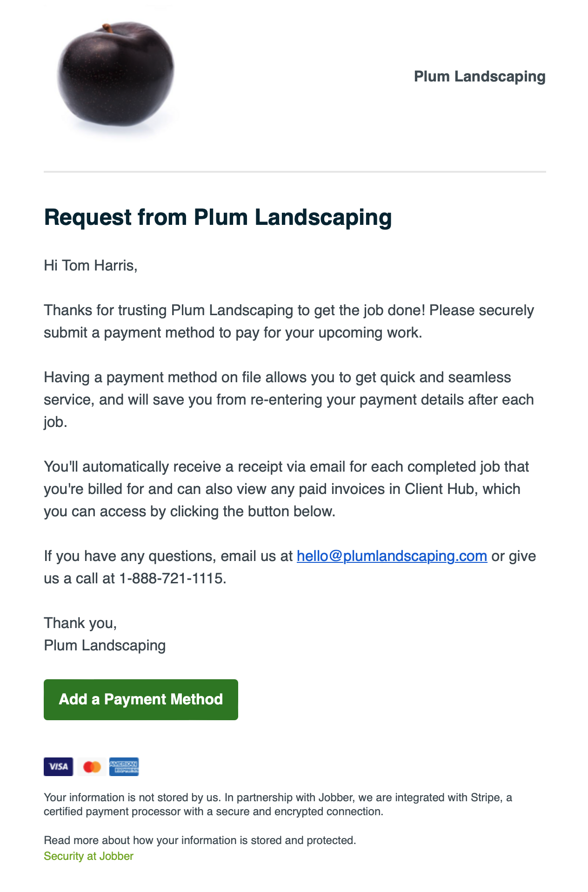Click the Visa card icon
588x892 pixels.
tap(58, 767)
